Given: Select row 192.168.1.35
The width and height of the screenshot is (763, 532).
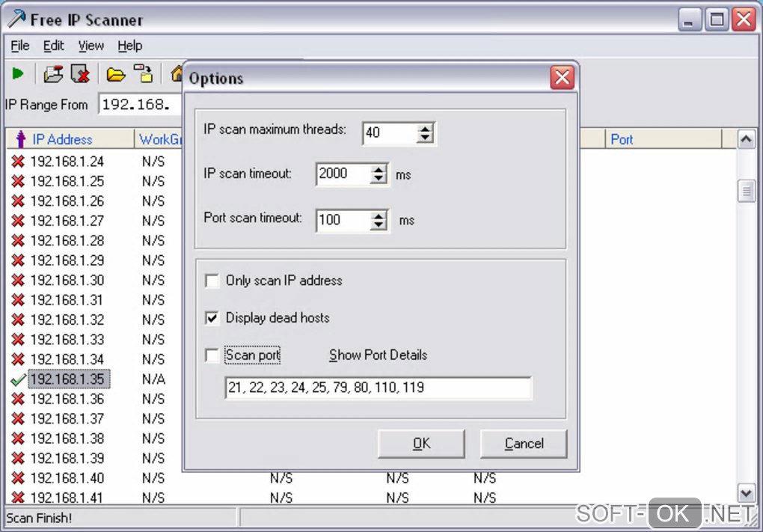Looking at the screenshot, I should point(69,379).
